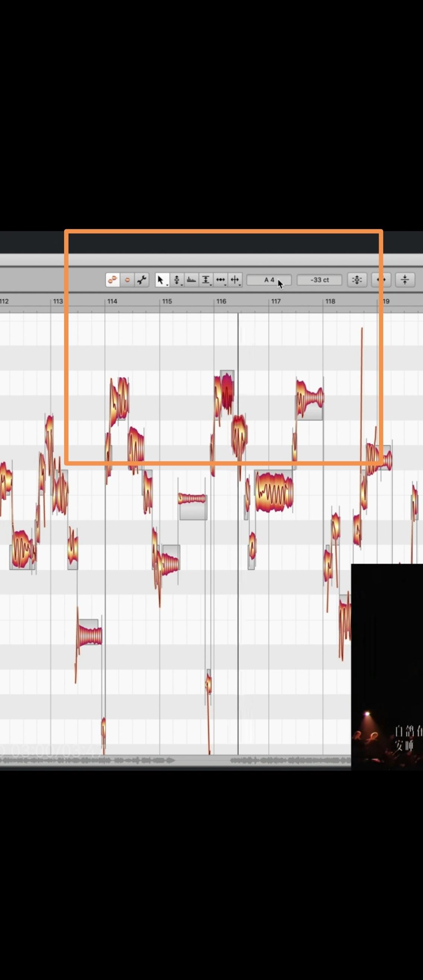Click the cents field showing -33 ct
Viewport: 423px width, 980px height.
tap(319, 280)
